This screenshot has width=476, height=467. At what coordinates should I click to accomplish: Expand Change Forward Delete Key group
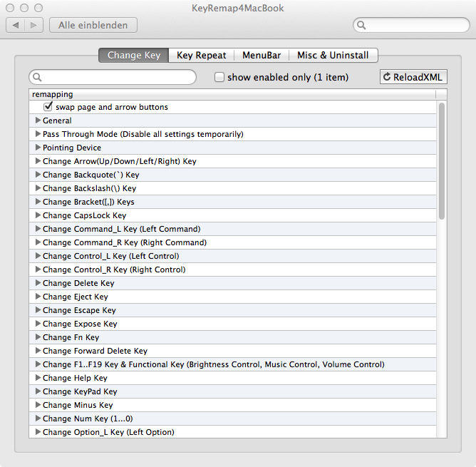click(x=38, y=351)
